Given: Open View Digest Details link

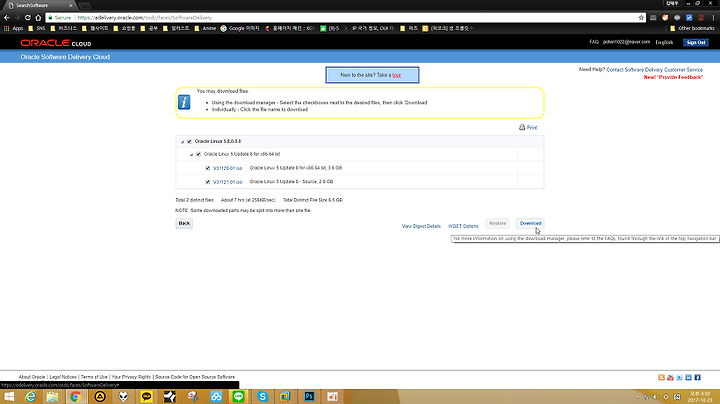Looking at the screenshot, I should pos(421,226).
